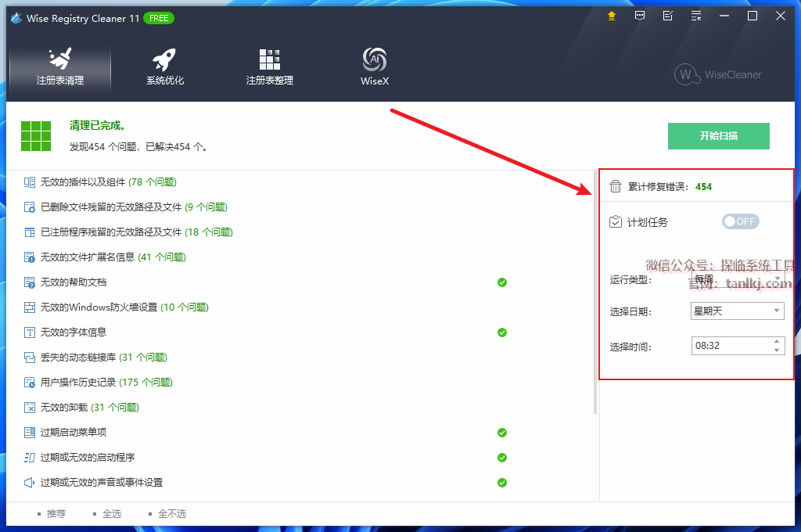The width and height of the screenshot is (801, 532).
Task: Increase time with the up stepper arrow
Action: click(x=777, y=341)
